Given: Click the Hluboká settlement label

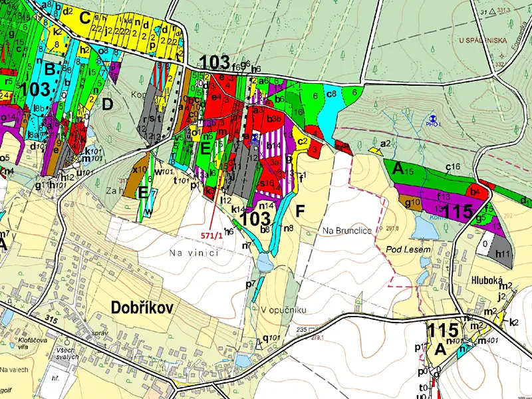Looking at the screenshot, I should pyautogui.click(x=487, y=280).
